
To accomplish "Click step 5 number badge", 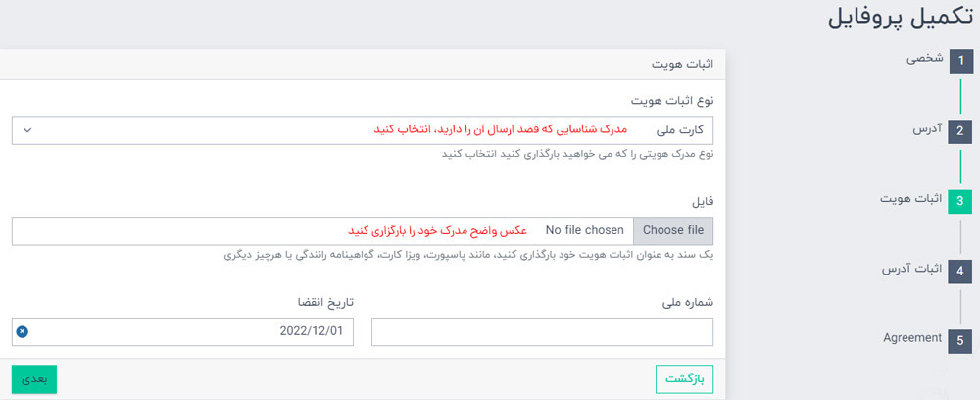I will [x=960, y=341].
